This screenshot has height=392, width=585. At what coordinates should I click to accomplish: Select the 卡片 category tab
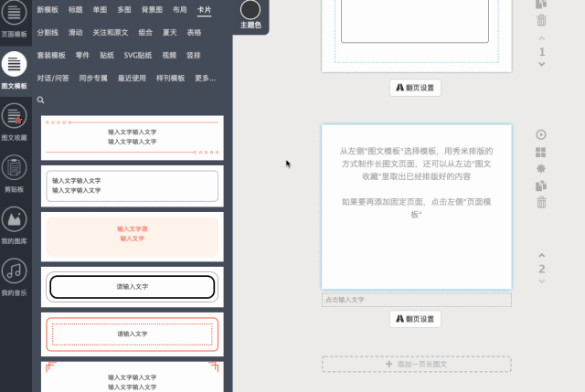coord(204,10)
